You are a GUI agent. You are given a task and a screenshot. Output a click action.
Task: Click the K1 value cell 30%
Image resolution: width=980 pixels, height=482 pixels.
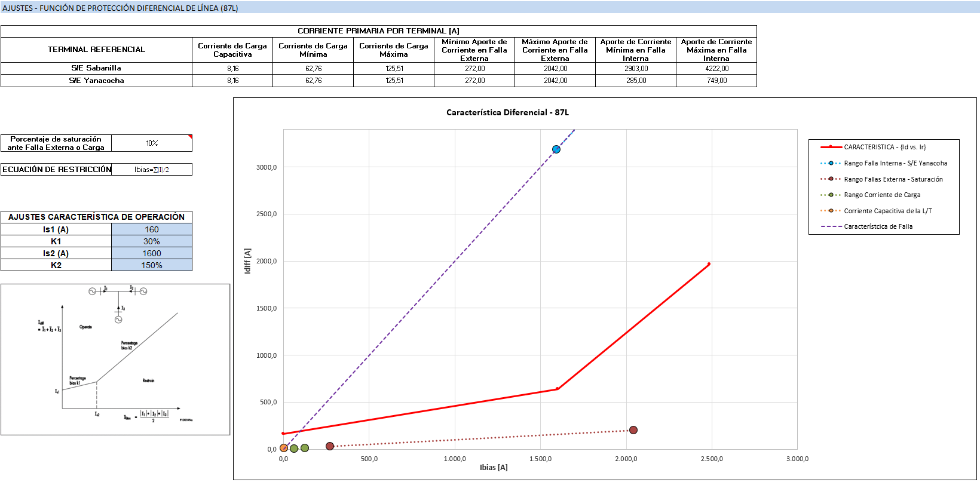(152, 241)
